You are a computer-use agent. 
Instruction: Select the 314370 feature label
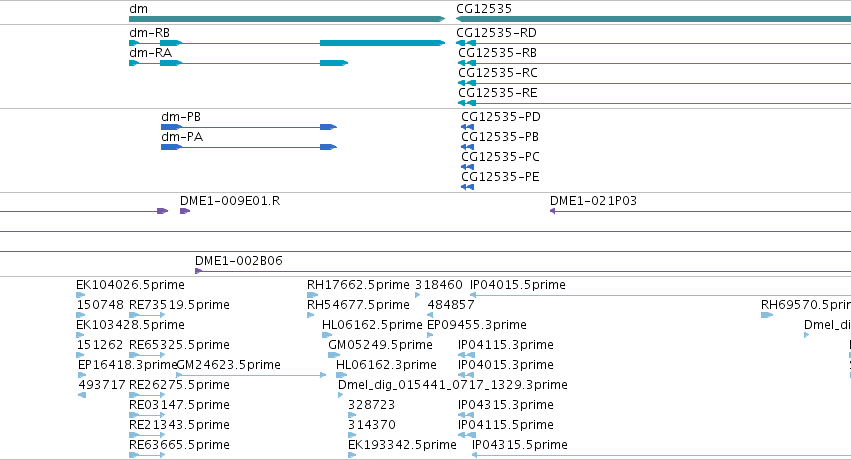[x=372, y=425]
